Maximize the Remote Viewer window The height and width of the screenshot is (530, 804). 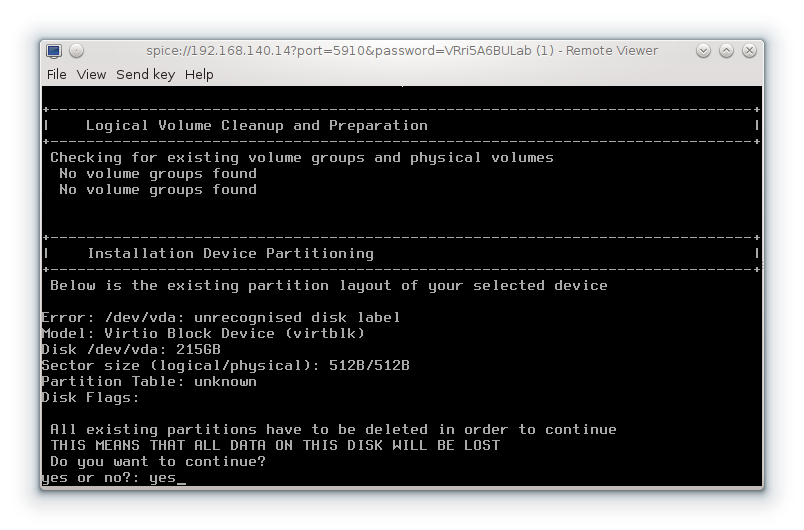point(726,51)
